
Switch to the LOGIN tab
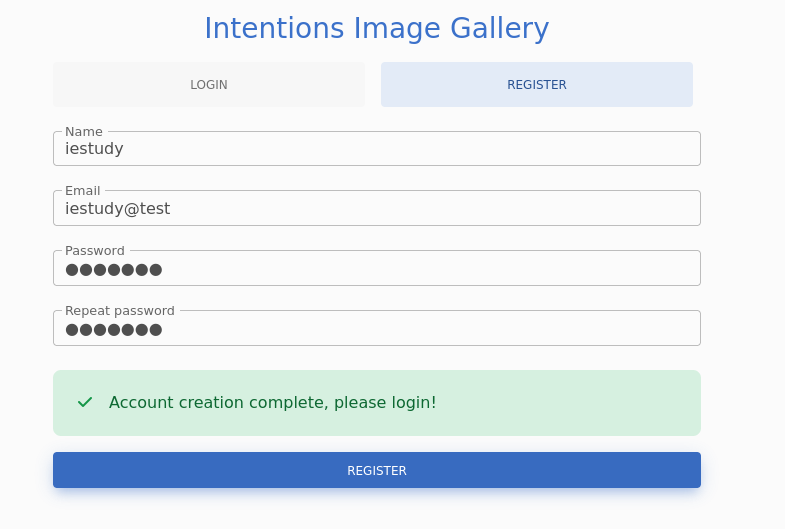209,85
